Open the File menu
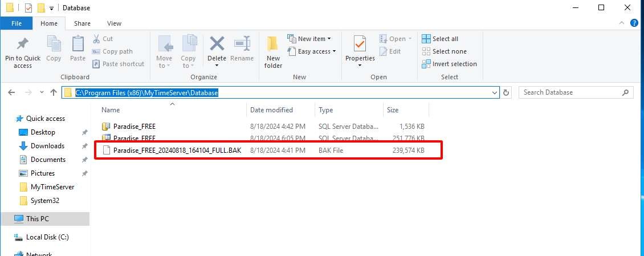Viewport: 644px width, 256px height. tap(16, 23)
